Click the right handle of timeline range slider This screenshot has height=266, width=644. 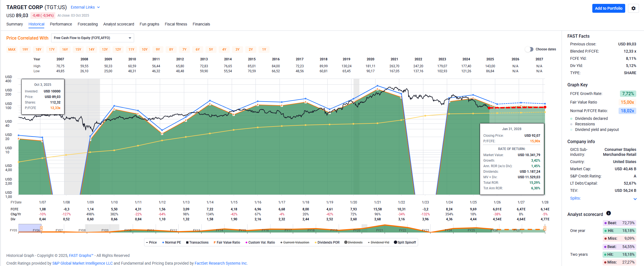545,229
